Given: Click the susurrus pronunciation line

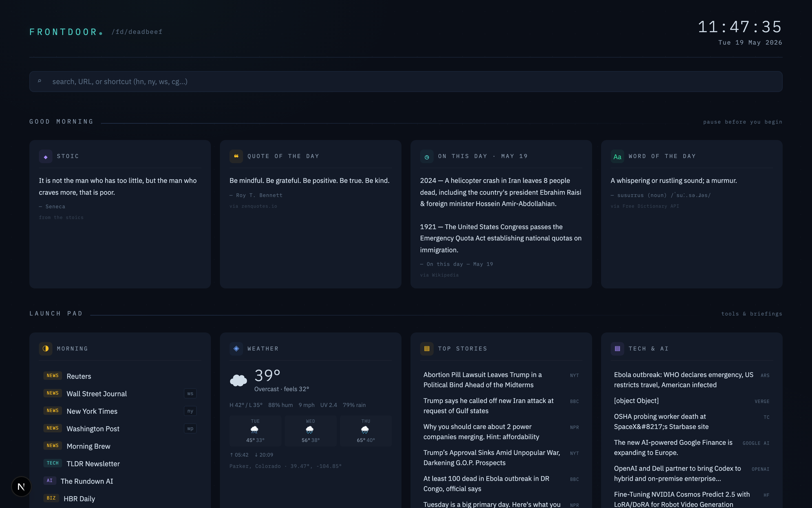Looking at the screenshot, I should click(661, 196).
